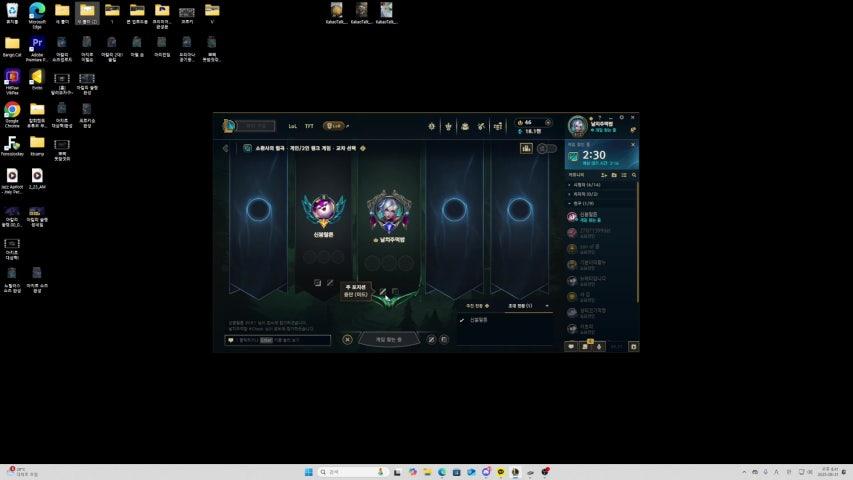
Task: Open the invite status tab
Action: click(x=520, y=306)
